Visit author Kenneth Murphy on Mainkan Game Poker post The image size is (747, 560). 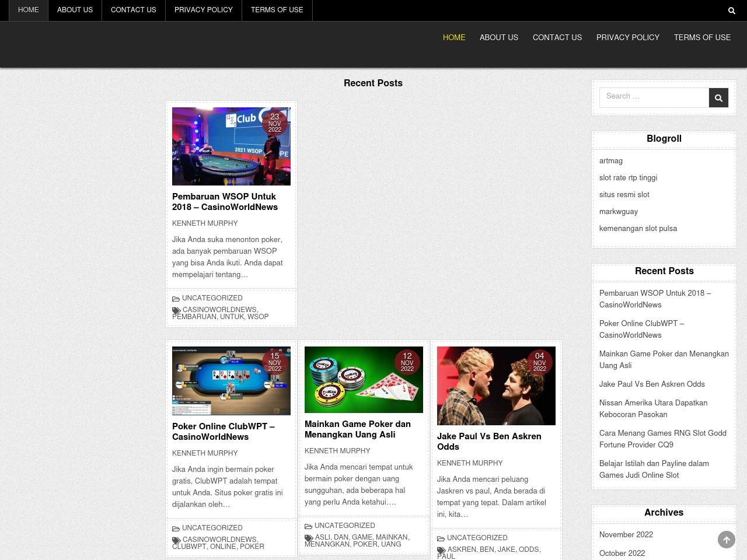tap(337, 451)
